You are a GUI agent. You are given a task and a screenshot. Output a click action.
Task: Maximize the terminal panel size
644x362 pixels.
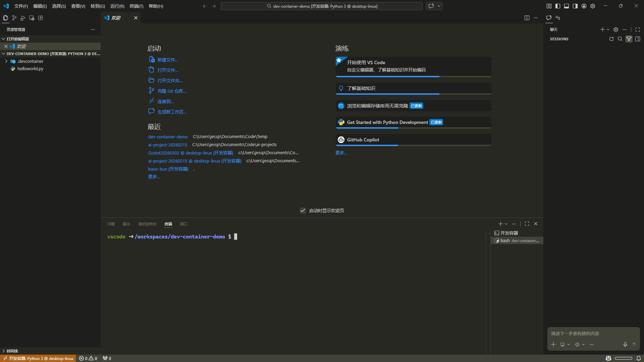click(527, 224)
